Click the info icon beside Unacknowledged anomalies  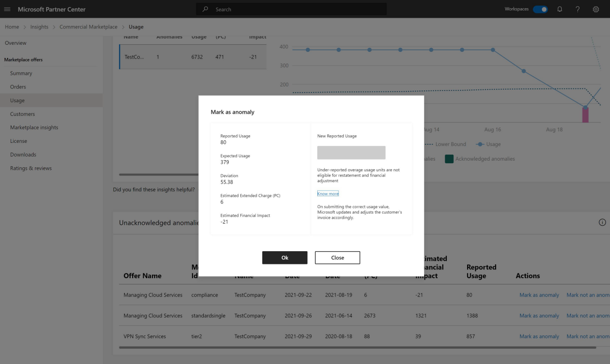click(602, 222)
